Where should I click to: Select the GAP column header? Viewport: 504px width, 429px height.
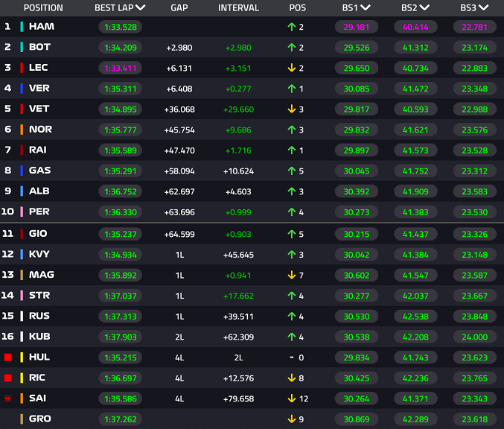click(x=179, y=7)
